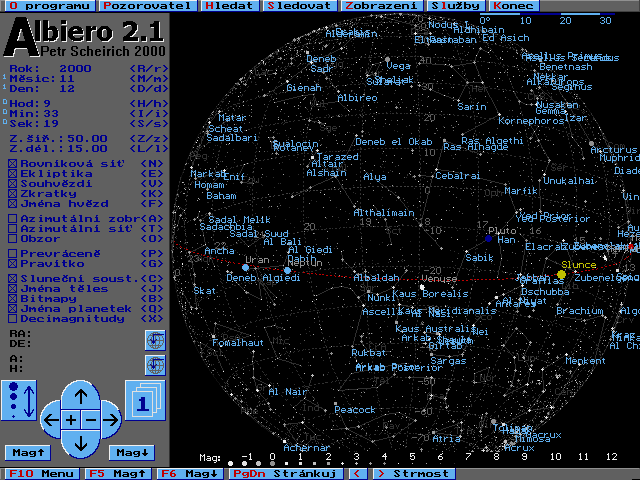This screenshot has height=480, width=640.
Task: Enable Obzor checkbox
Action: click(13, 239)
